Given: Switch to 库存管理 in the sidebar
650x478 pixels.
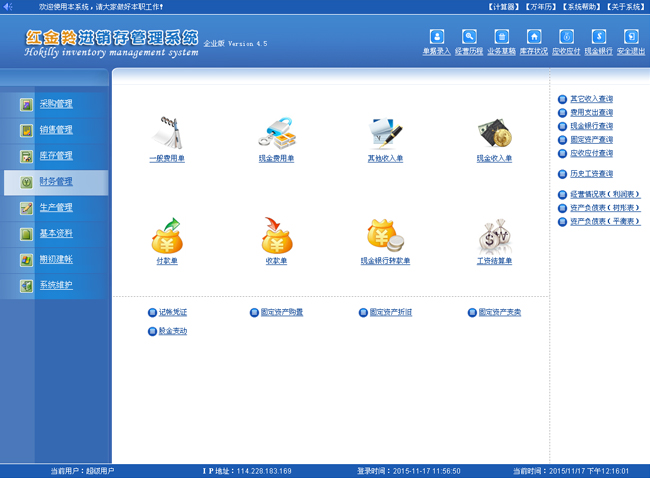Looking at the screenshot, I should click(x=55, y=156).
